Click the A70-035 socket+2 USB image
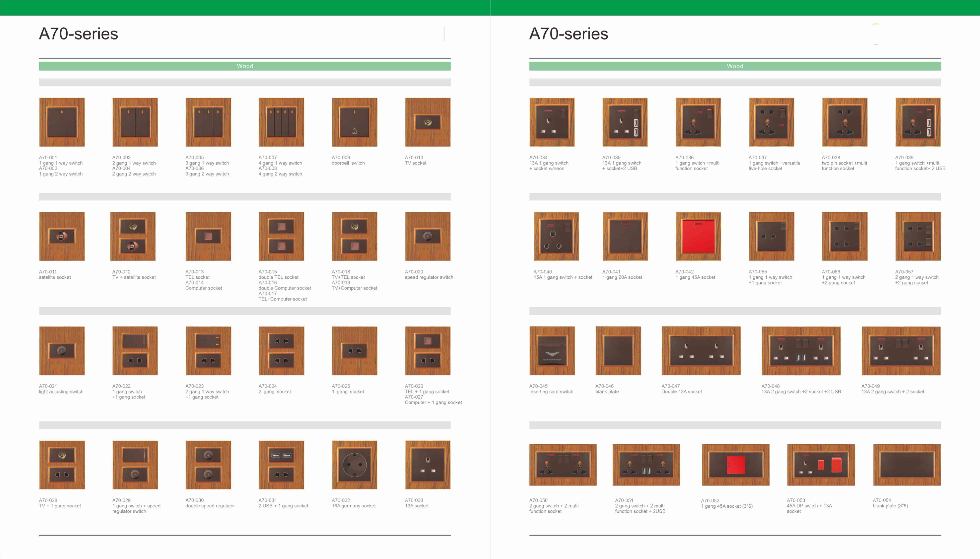This screenshot has height=559, width=980. [625, 122]
